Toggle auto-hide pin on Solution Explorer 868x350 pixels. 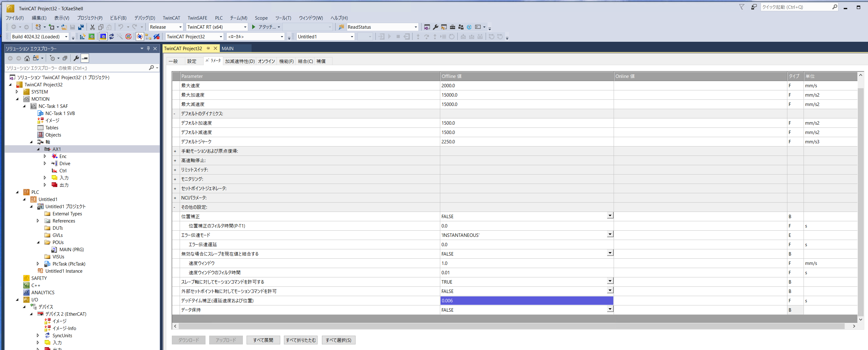pos(148,49)
